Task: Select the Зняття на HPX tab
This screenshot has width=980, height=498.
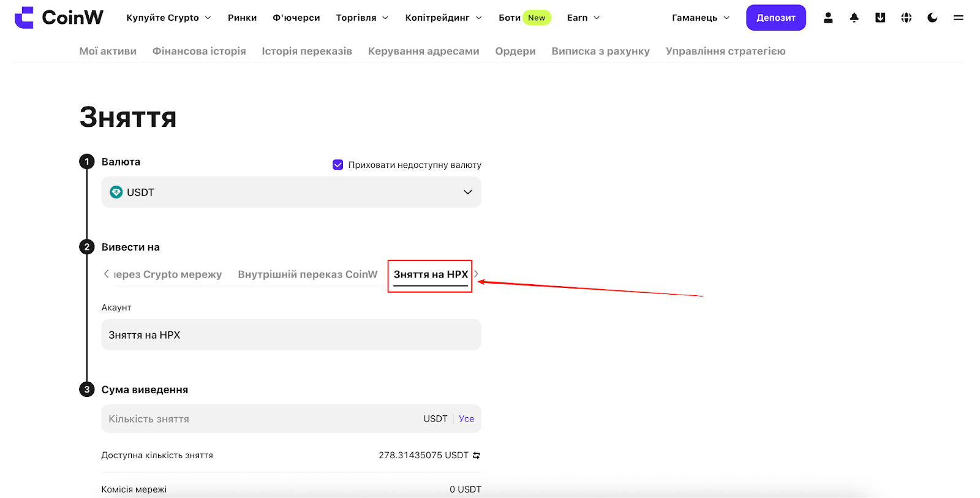Action: tap(431, 274)
